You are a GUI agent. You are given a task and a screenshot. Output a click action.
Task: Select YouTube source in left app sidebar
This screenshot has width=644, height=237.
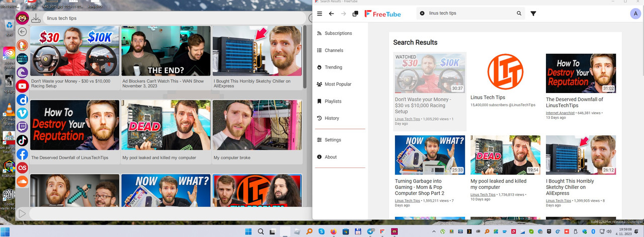(x=22, y=86)
